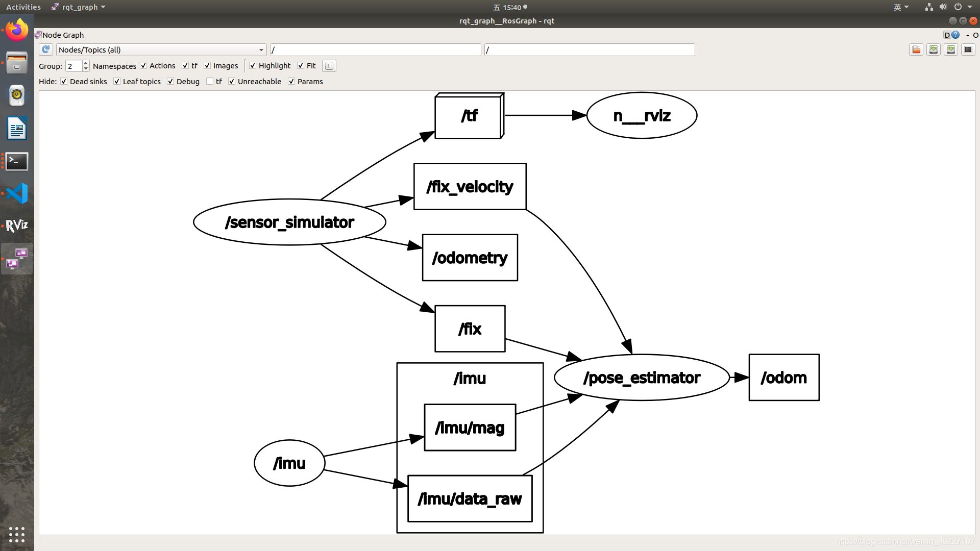Open RViz from the dock
Screen dimensions: 980x551
tap(17, 226)
